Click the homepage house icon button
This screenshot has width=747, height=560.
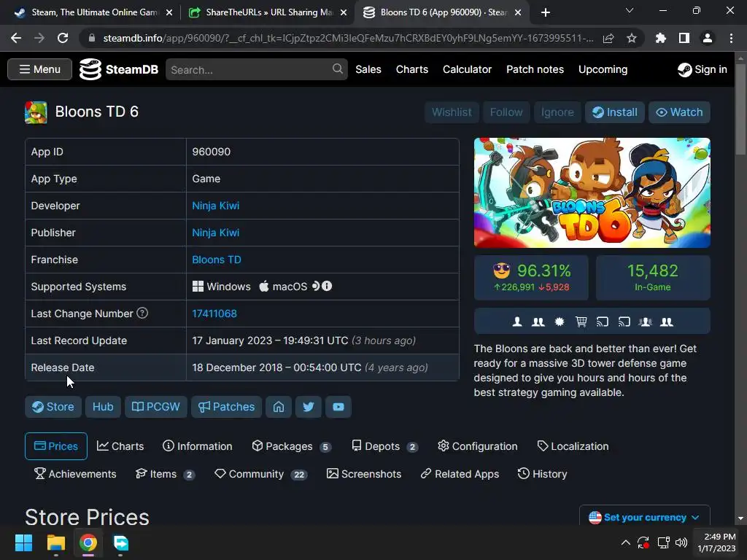pyautogui.click(x=279, y=407)
